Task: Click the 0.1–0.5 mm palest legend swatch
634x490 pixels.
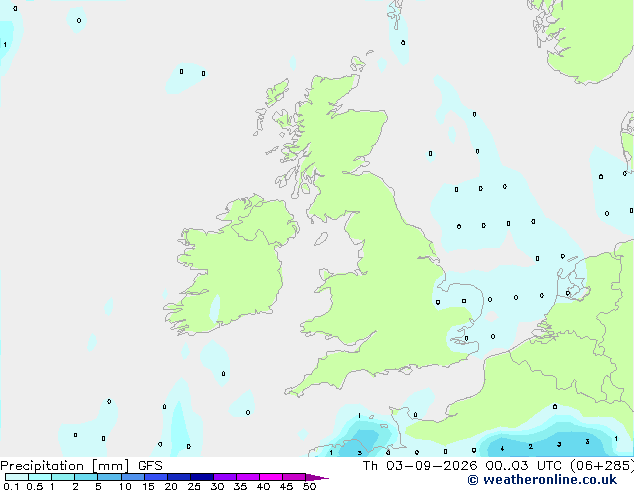Action: click(17, 477)
